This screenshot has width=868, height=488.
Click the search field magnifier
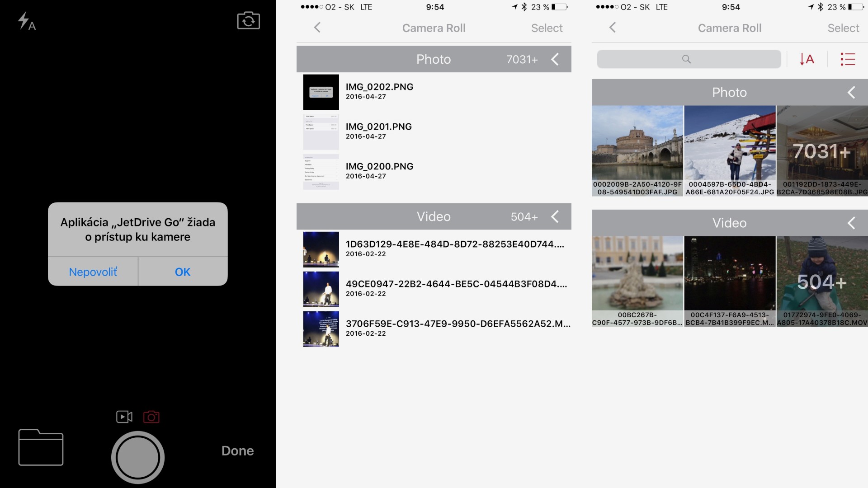click(686, 59)
